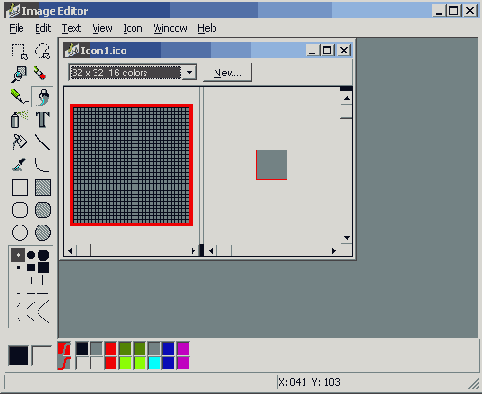
Task: Choose the large round brush shape
Action: point(43,255)
